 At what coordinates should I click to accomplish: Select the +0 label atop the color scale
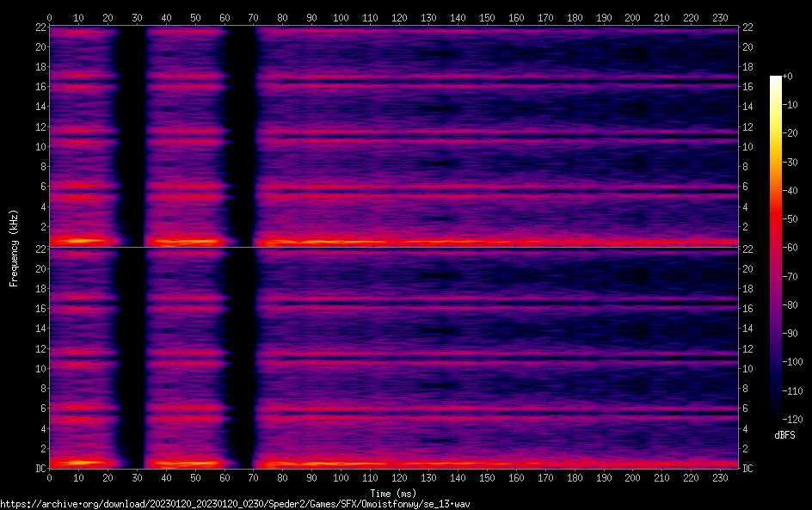[x=787, y=77]
